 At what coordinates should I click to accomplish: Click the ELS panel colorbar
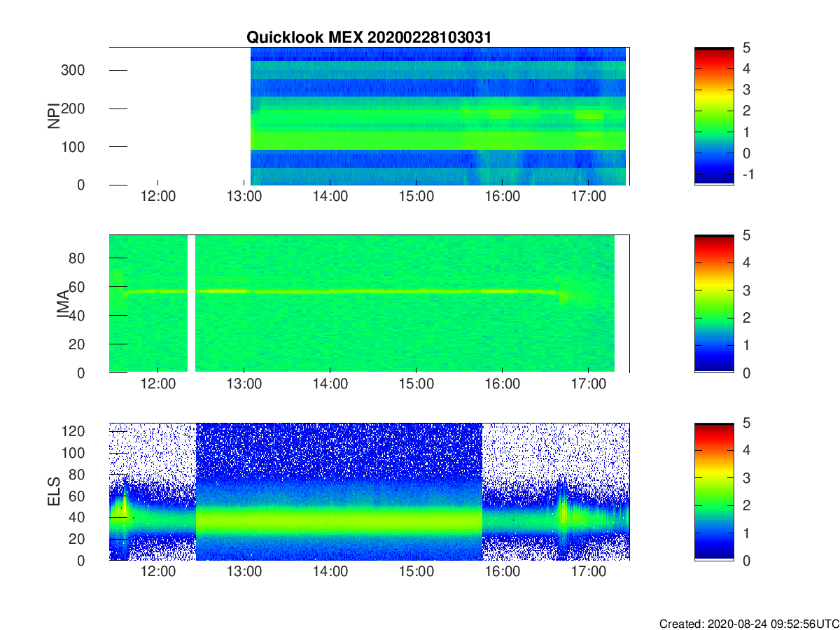pyautogui.click(x=714, y=492)
